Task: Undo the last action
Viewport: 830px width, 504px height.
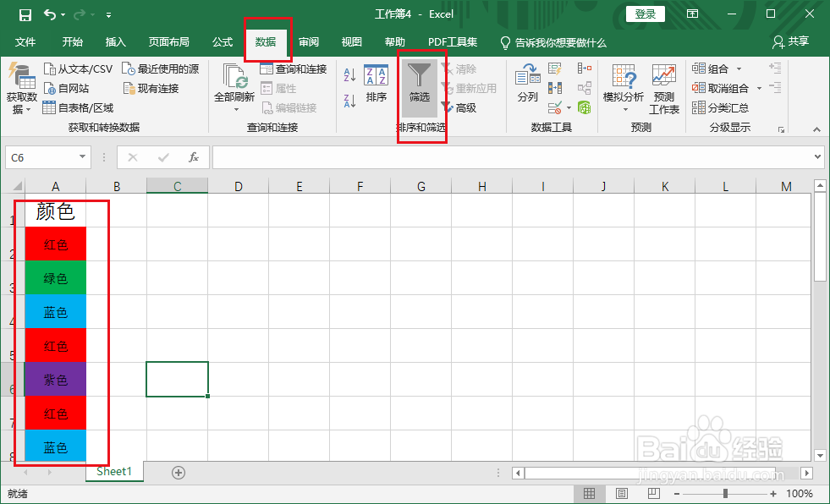Action: 50,15
